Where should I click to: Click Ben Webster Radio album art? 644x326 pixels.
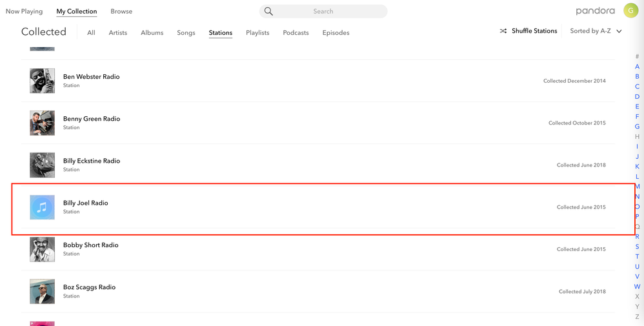(42, 81)
